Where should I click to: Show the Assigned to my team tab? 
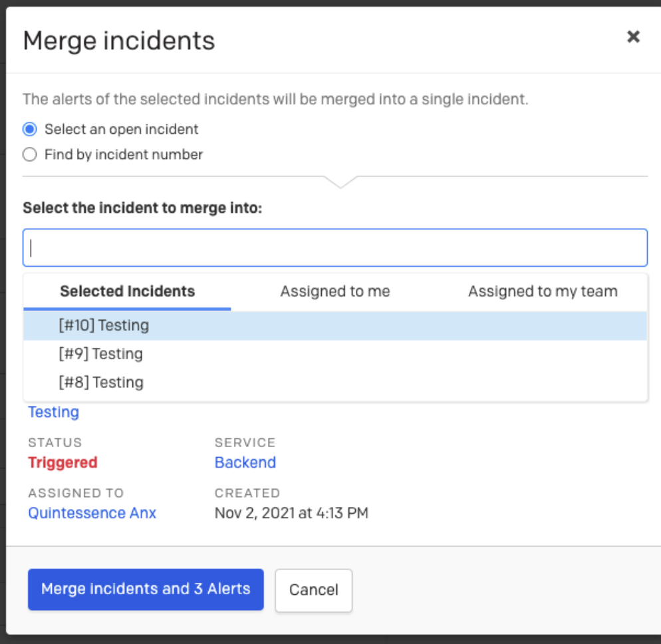(543, 291)
